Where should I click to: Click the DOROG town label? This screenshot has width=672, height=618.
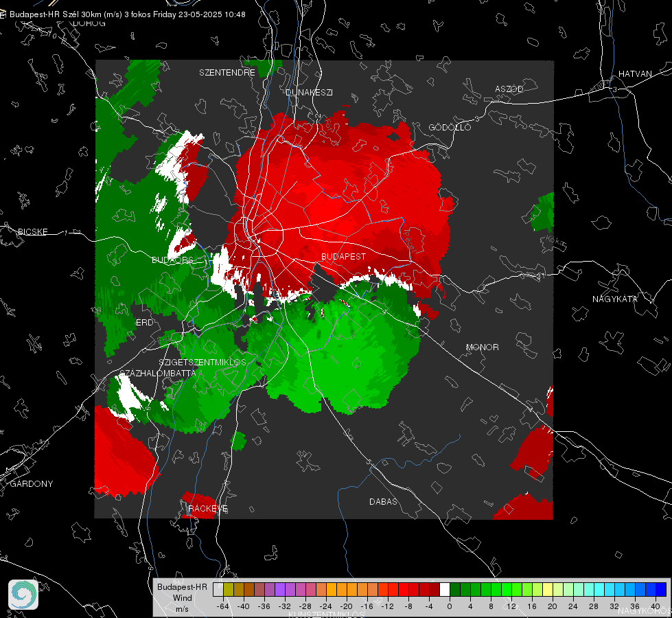pos(89,23)
